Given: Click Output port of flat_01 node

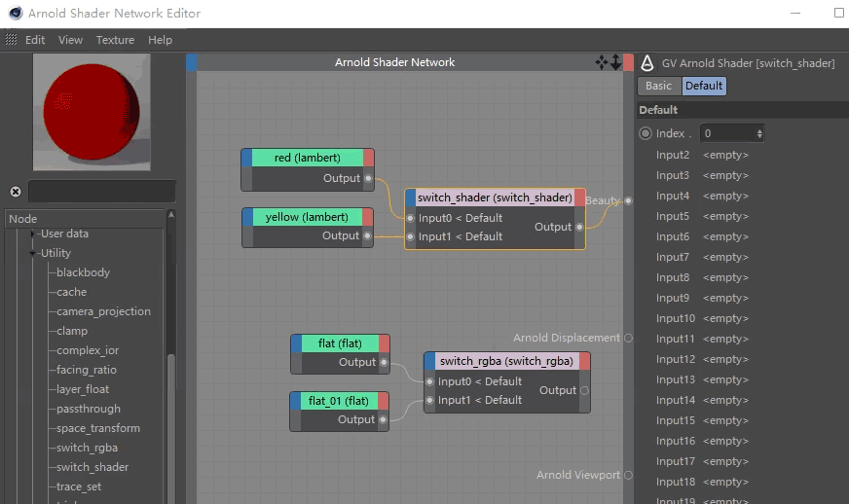Looking at the screenshot, I should (x=383, y=419).
